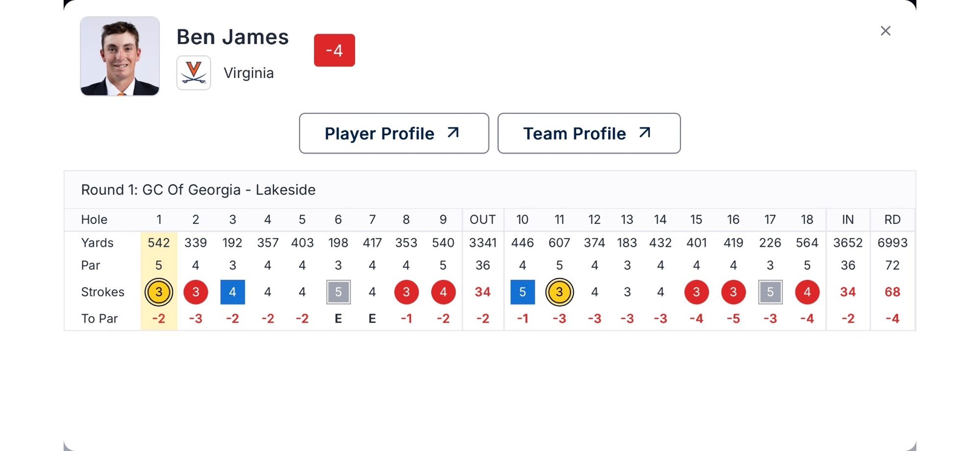This screenshot has width=980, height=451.
Task: Click the RD total score of 68
Action: point(892,292)
